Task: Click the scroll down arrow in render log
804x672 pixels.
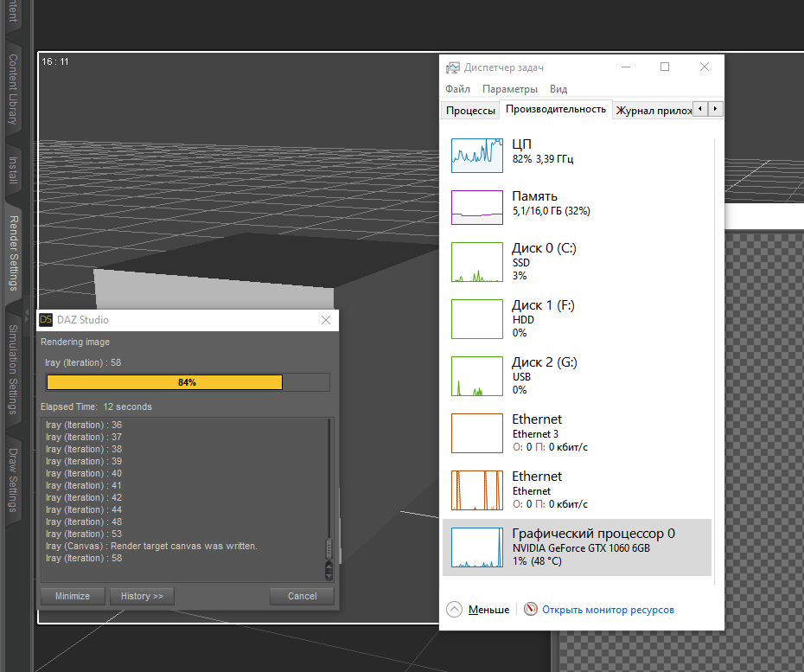Action: pyautogui.click(x=329, y=575)
